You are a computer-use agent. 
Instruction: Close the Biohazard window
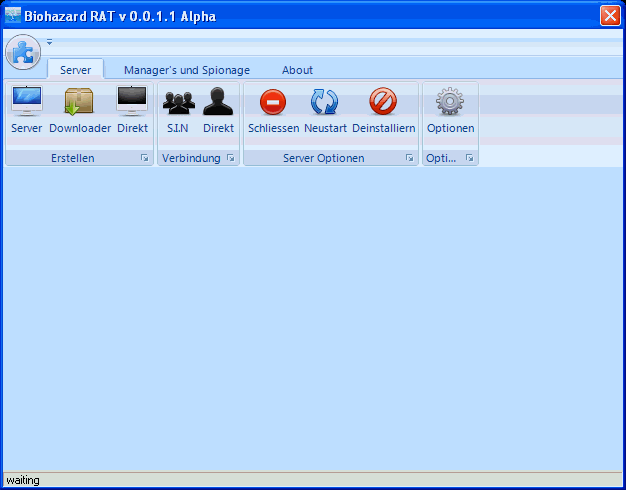[609, 16]
